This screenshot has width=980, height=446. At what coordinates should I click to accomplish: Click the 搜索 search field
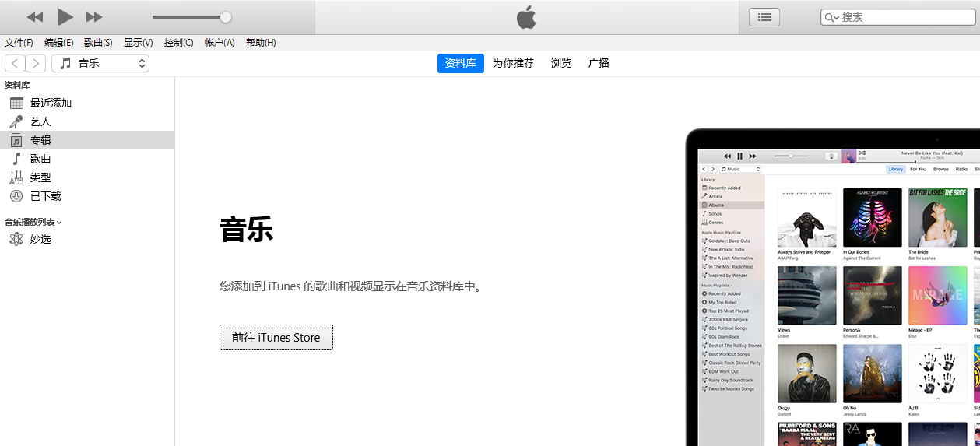pos(897,17)
